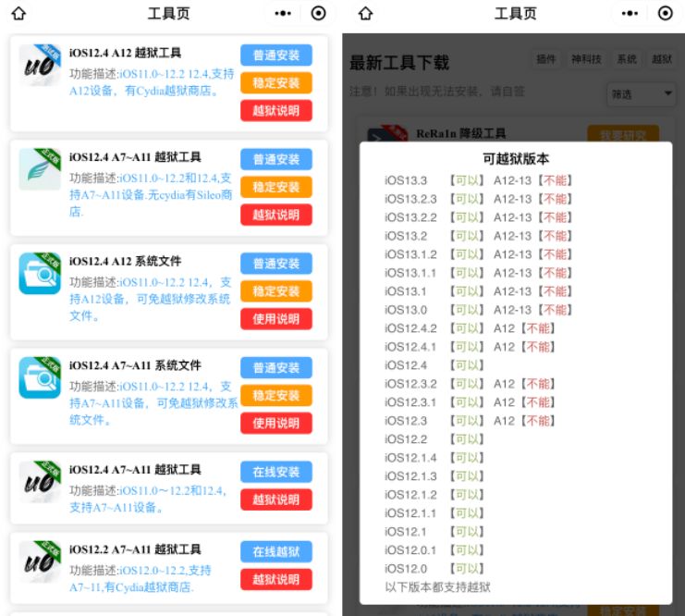Click 稳定安装 for Chimera A7~A11 越狱工具

click(x=276, y=187)
